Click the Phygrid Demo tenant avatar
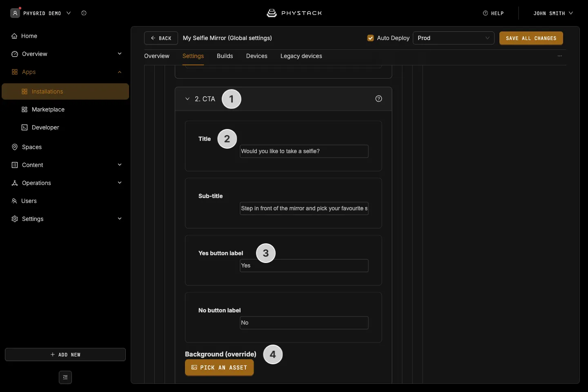588x392 pixels. pos(15,13)
